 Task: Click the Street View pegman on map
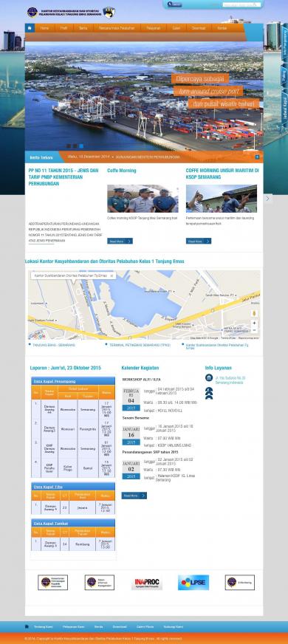point(254,313)
